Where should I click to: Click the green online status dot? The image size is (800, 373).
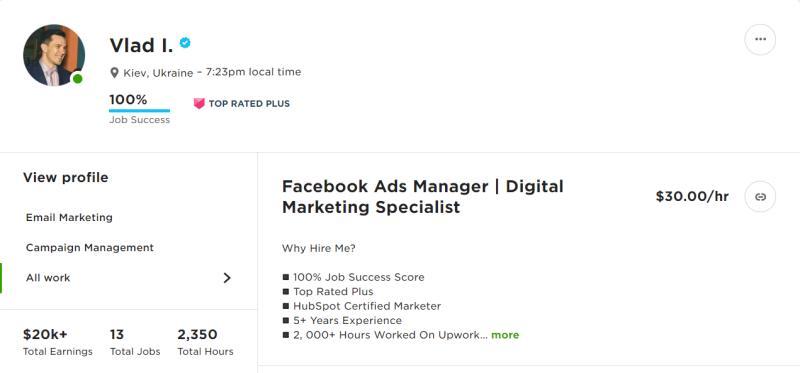pyautogui.click(x=78, y=79)
